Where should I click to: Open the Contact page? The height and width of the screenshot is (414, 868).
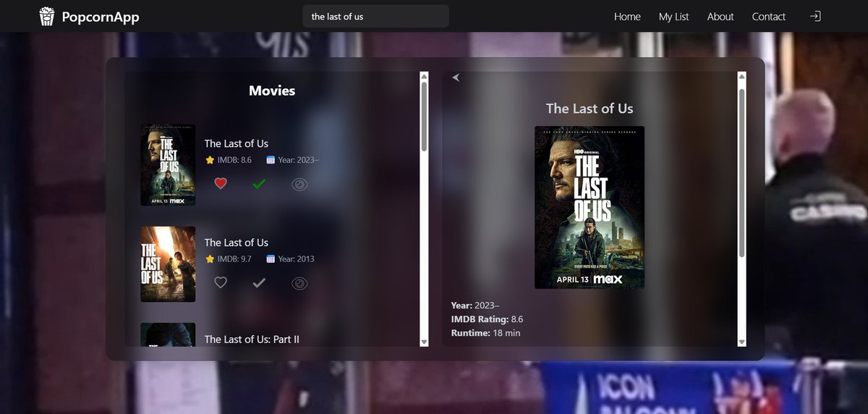(x=768, y=17)
